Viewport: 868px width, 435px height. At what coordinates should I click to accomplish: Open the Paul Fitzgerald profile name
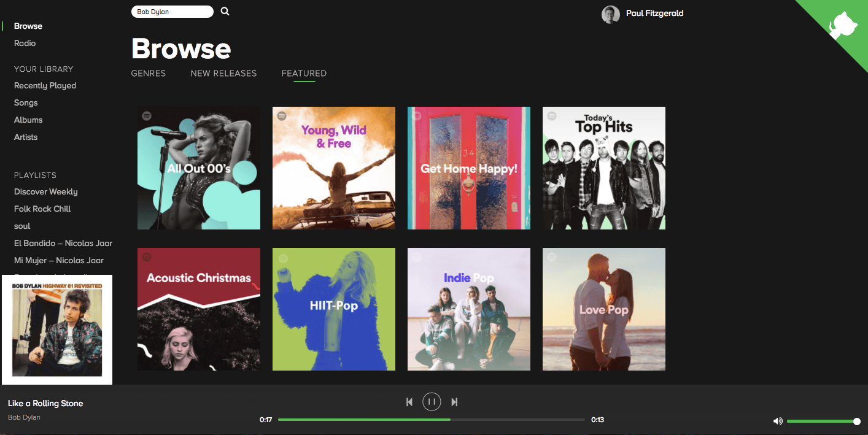coord(654,13)
